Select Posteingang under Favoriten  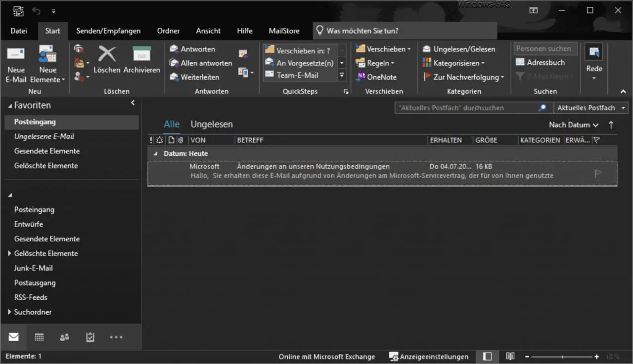[72, 122]
